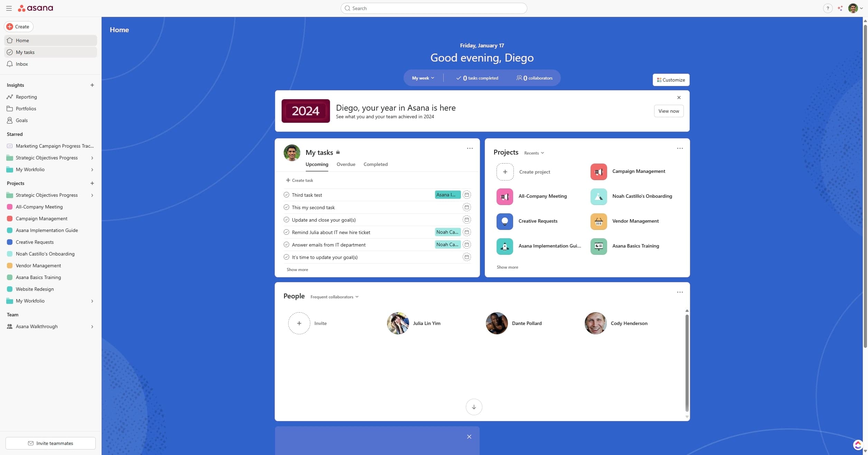This screenshot has height=455, width=868.
Task: Click the Create button
Action: tap(18, 27)
